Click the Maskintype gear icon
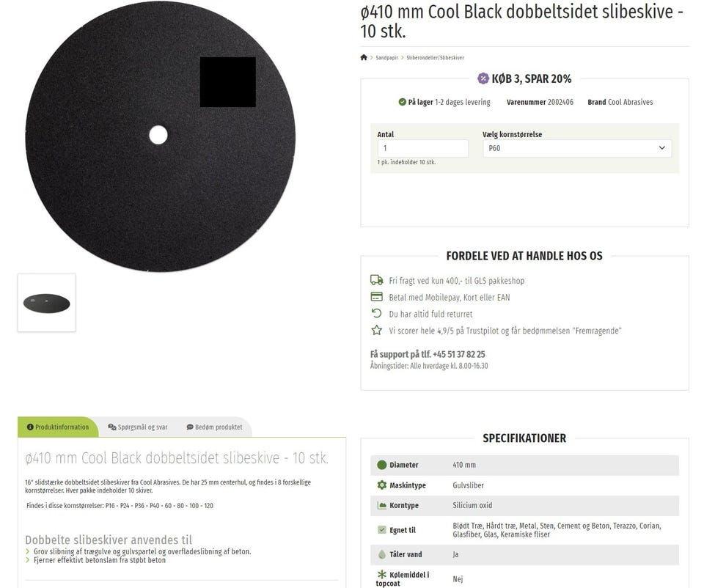The height and width of the screenshot is (588, 704). (x=381, y=485)
